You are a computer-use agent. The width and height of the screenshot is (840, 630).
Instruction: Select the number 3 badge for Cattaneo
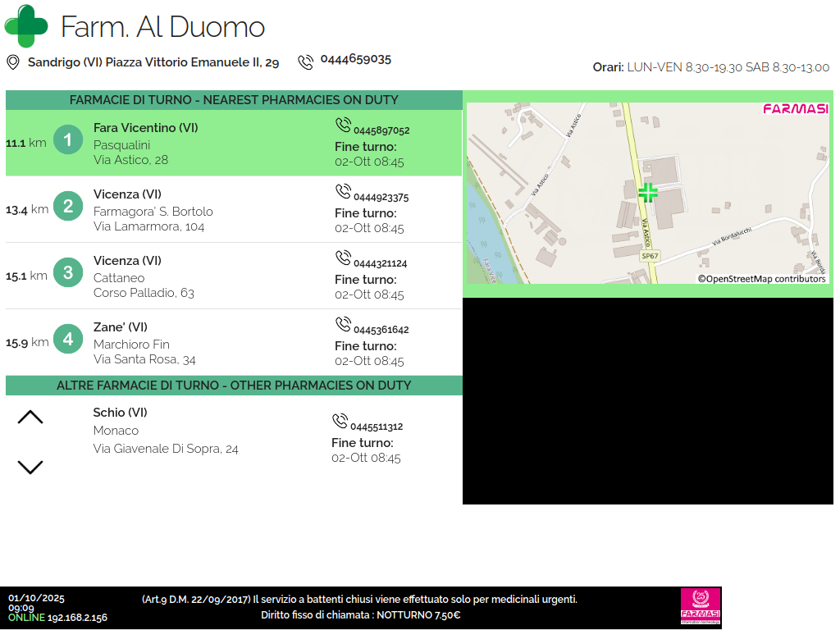click(68, 273)
